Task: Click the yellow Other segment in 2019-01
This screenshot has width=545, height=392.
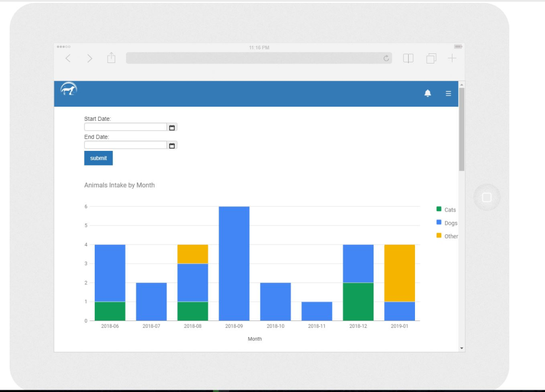Action: click(x=399, y=273)
